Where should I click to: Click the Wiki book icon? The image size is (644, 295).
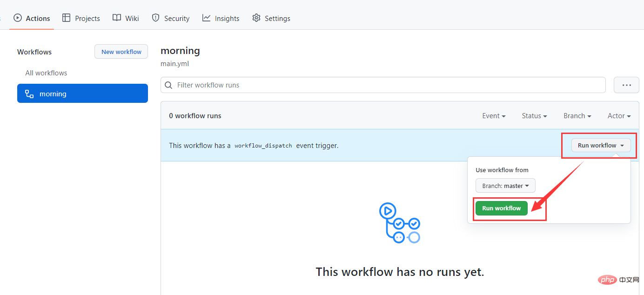click(x=117, y=18)
